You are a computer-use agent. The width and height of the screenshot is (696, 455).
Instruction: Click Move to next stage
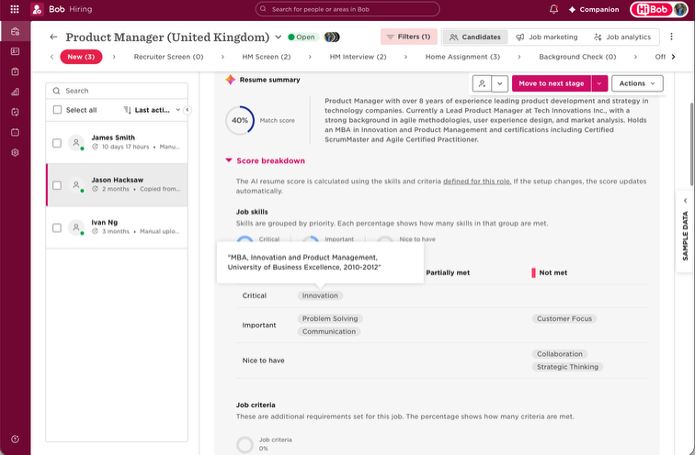(551, 83)
